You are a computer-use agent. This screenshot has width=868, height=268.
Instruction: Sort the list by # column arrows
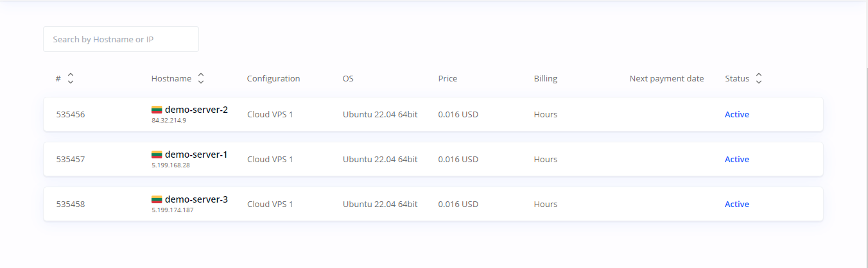(x=71, y=78)
